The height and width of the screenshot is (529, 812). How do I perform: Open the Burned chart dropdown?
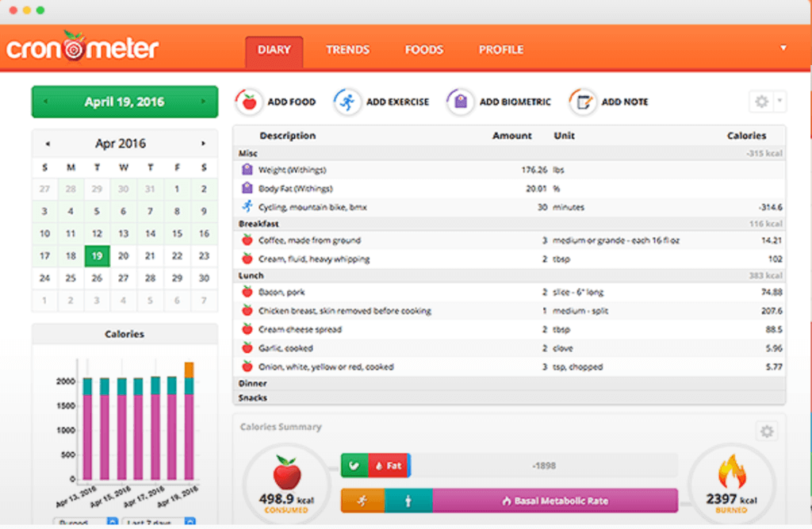pyautogui.click(x=85, y=524)
